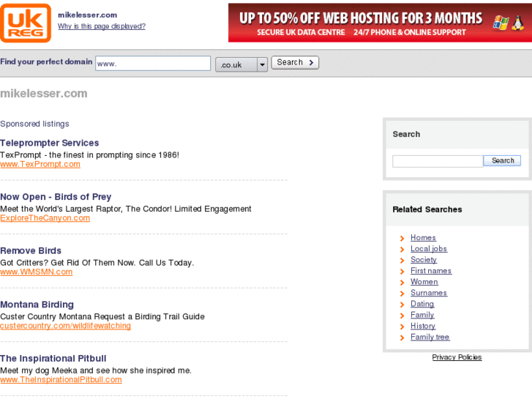This screenshot has height=399, width=532.
Task: Click orange arrow beside Local jobs
Action: (x=402, y=249)
